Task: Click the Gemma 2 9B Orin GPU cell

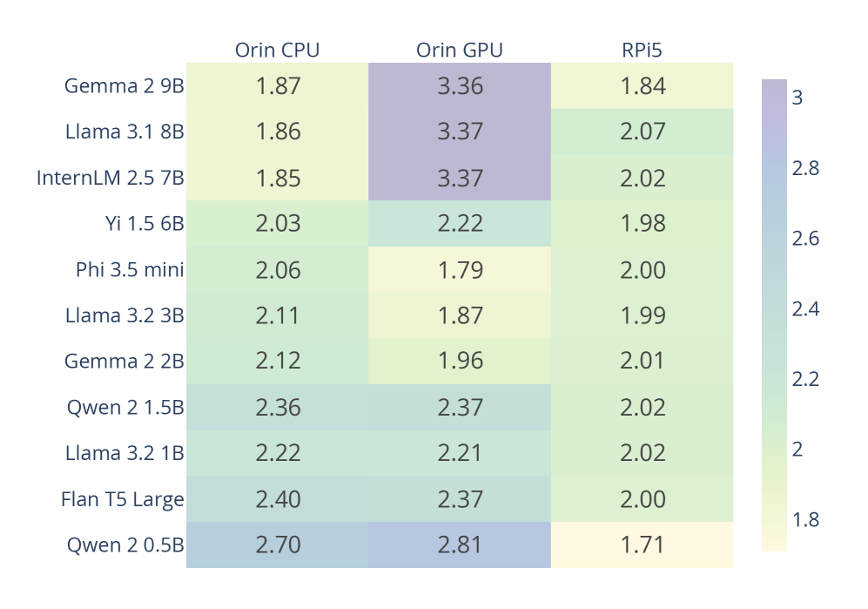Action: [460, 86]
